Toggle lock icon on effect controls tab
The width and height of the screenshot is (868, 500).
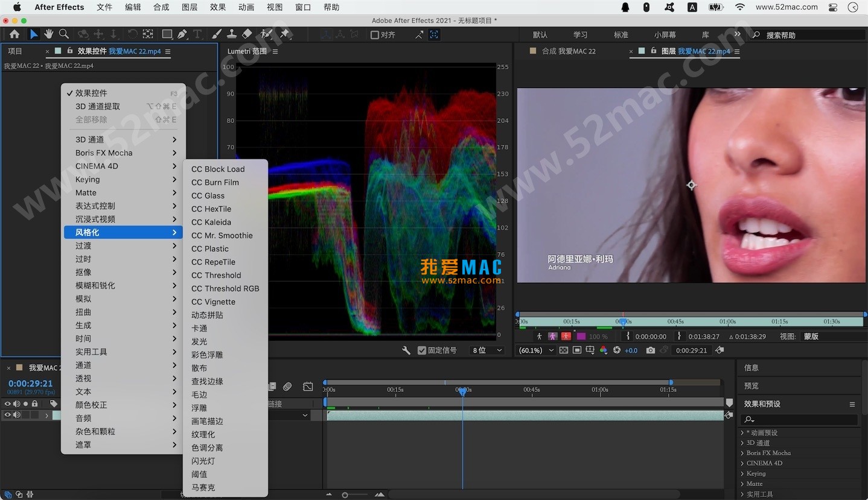point(70,51)
